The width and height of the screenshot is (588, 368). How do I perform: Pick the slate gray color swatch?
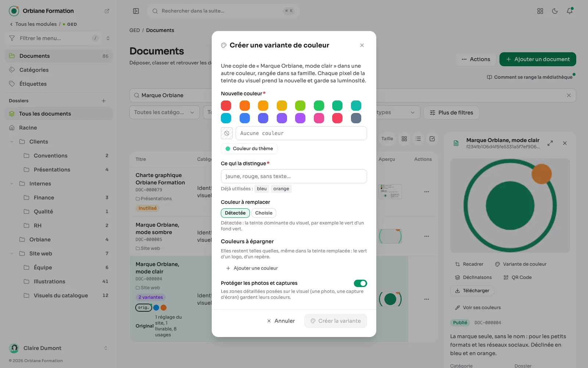(356, 118)
